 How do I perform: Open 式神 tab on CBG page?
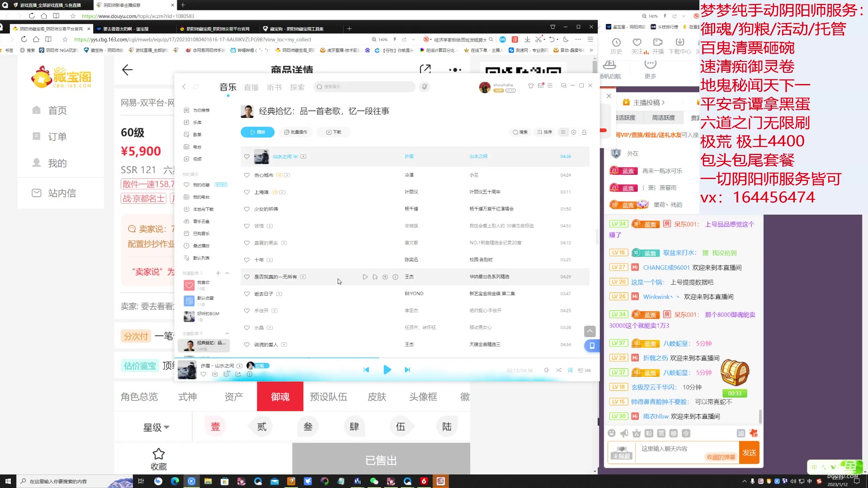188,397
